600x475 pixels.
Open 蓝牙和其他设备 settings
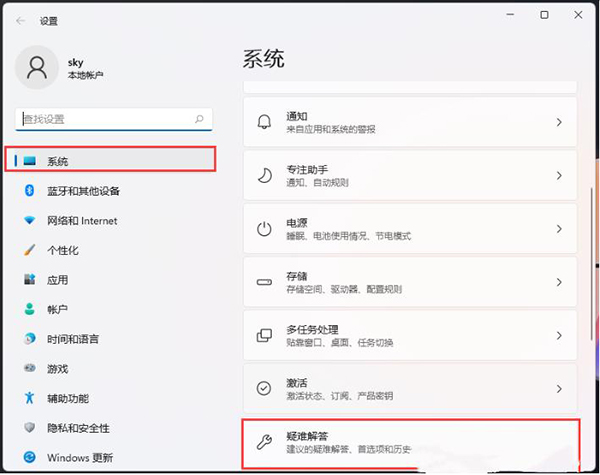point(83,191)
